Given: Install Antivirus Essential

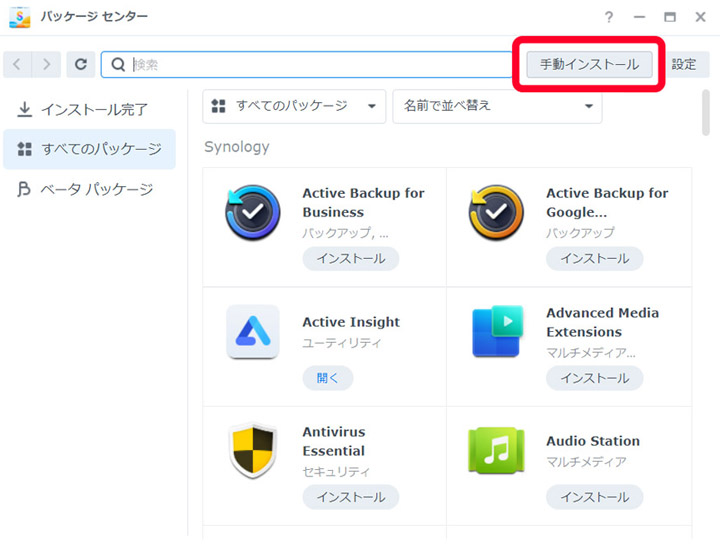Looking at the screenshot, I should point(351,497).
